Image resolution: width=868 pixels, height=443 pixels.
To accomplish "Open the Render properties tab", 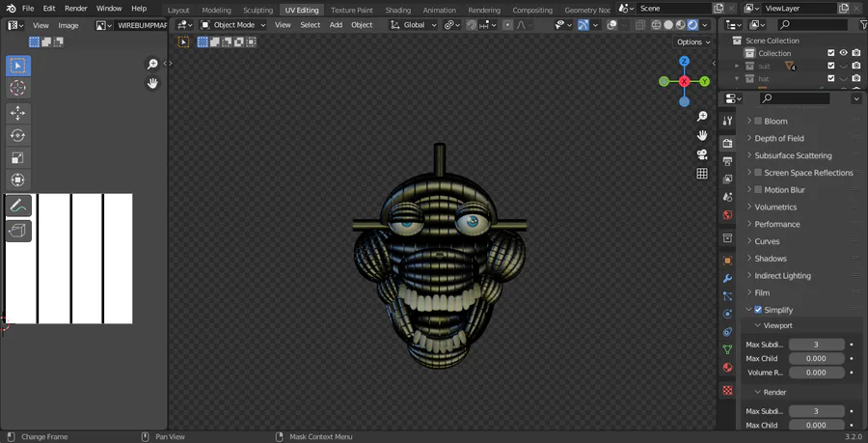I will 727,144.
